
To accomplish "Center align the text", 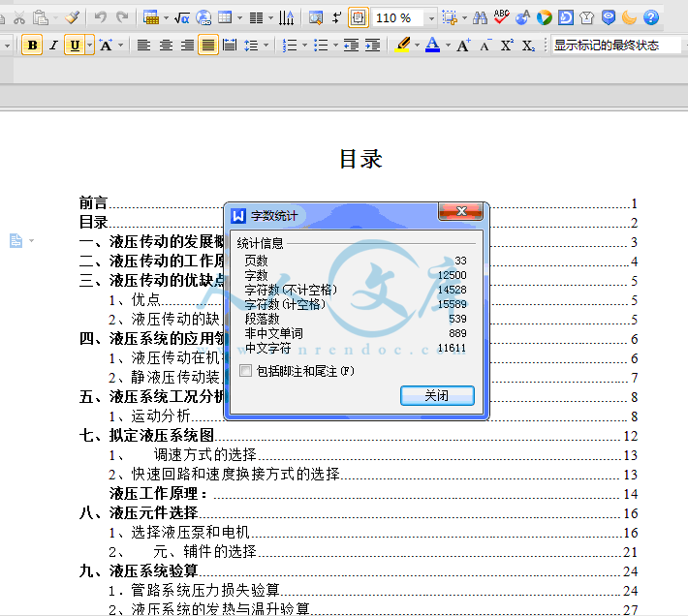I will tap(166, 46).
